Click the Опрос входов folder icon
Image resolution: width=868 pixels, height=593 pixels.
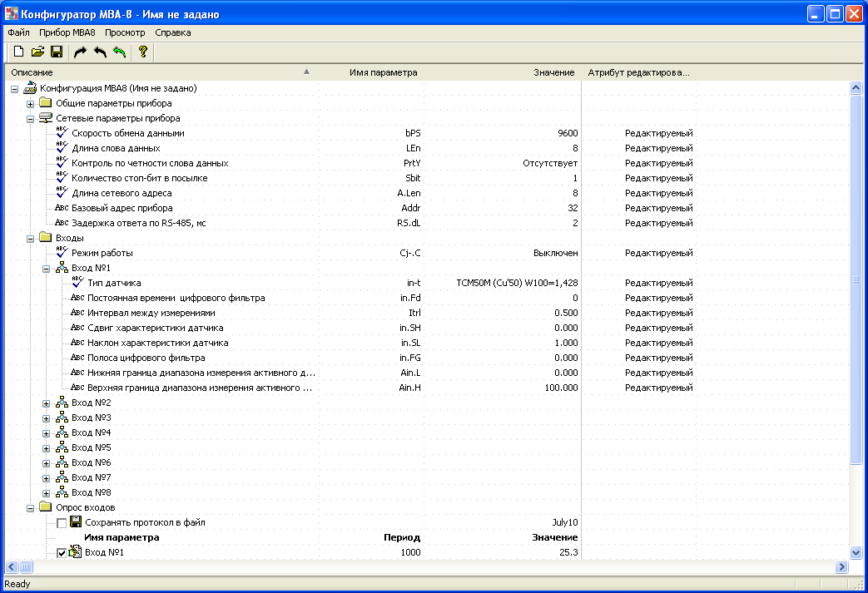[46, 507]
